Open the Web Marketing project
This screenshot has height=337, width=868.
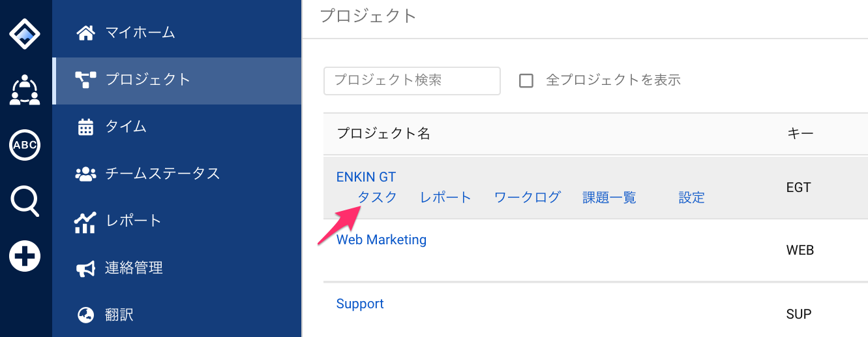[382, 240]
